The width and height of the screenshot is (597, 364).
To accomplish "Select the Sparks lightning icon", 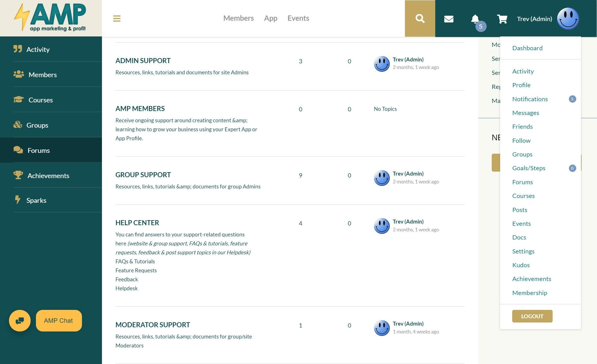I will coord(18,200).
